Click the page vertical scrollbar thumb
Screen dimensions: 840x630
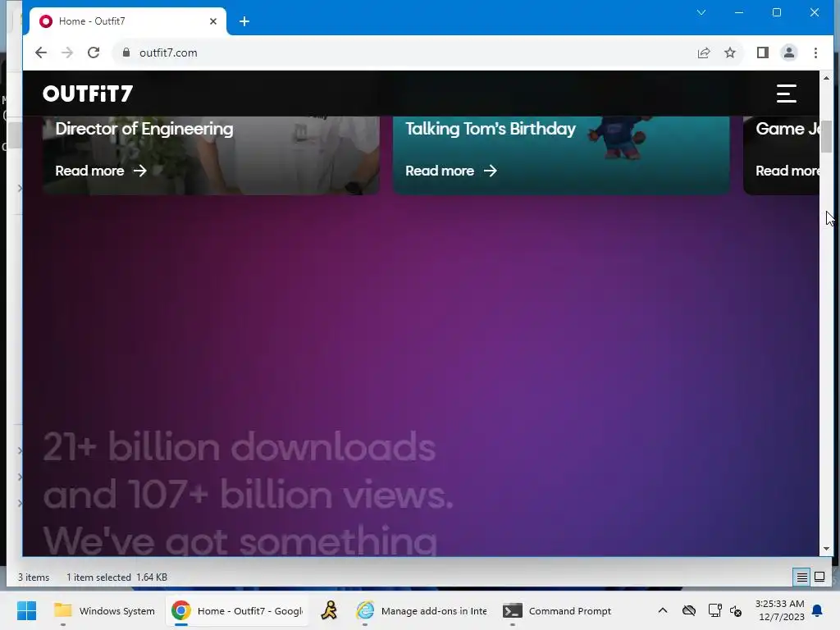[826, 137]
